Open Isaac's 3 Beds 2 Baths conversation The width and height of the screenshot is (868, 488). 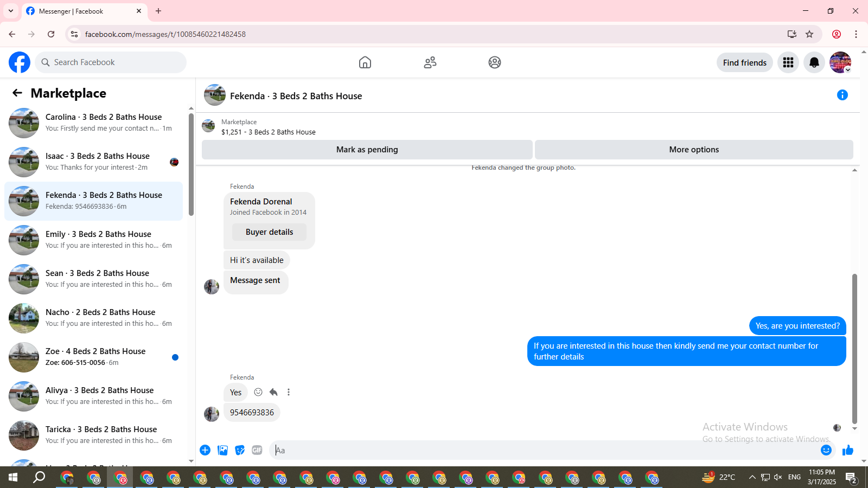coord(93,162)
